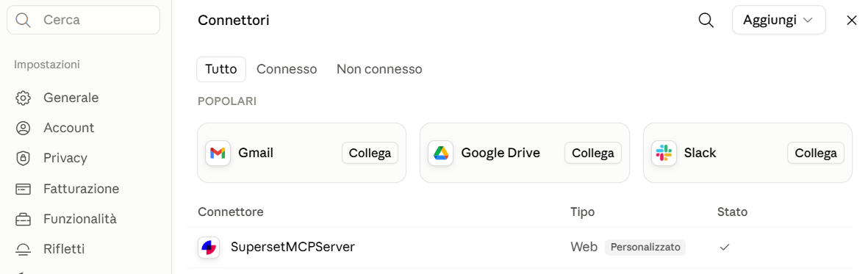Viewport: 868px width, 274px height.
Task: Click the Gmail envelope icon
Action: (x=218, y=154)
